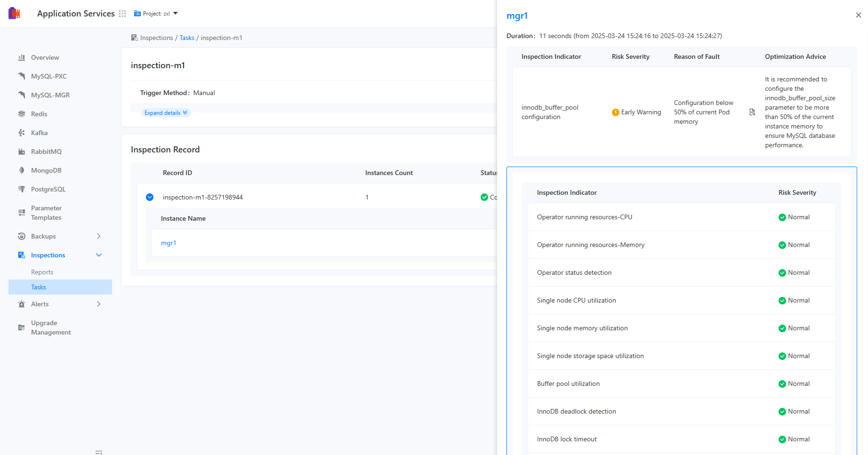Expand the Backups submenu
Screen dimensions: 868x455
98,236
